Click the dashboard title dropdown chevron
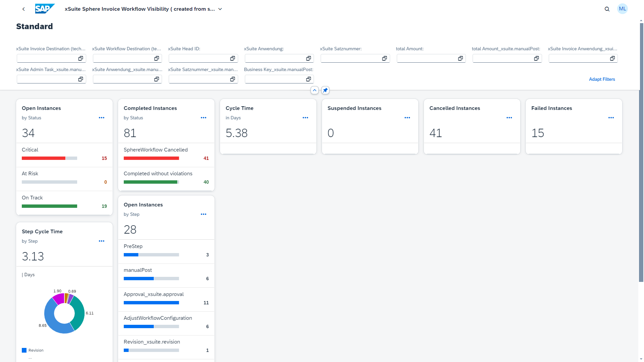 coord(220,9)
